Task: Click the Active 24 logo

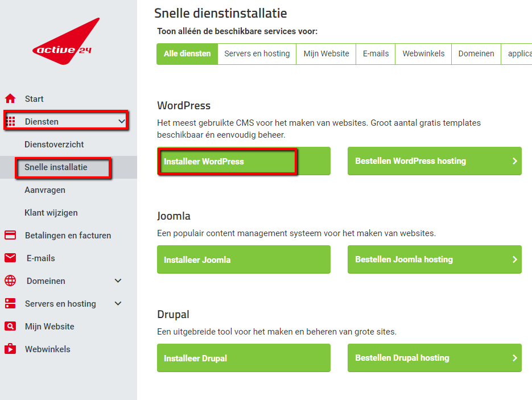Action: (x=66, y=42)
